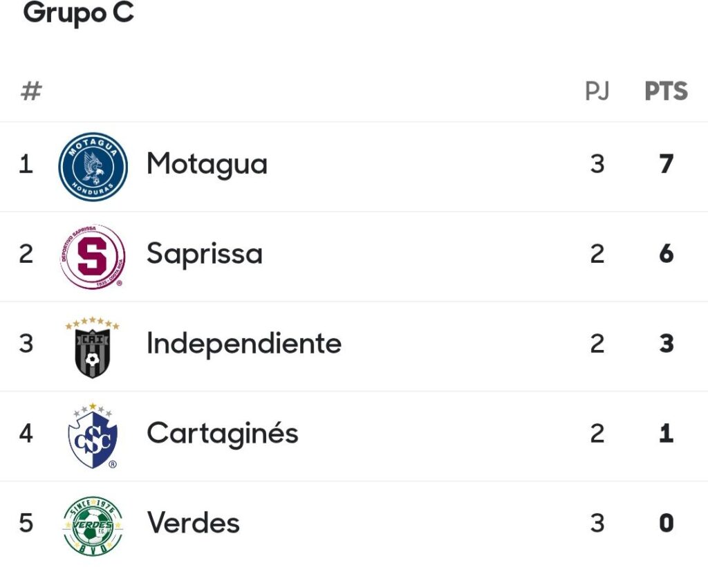The width and height of the screenshot is (708, 588).
Task: Click the Grupo C heading
Action: 78,12
